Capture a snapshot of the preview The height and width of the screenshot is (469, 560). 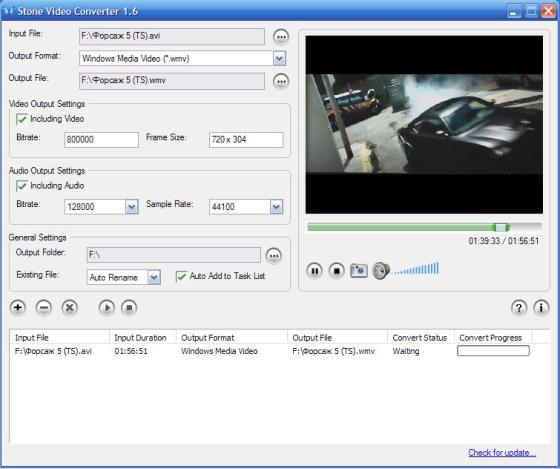359,271
